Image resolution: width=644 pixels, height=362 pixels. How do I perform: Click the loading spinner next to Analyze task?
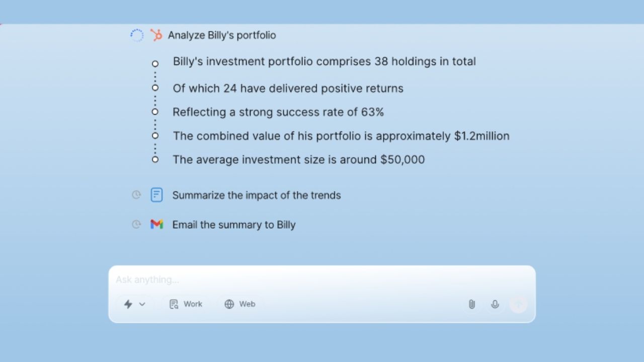pos(137,35)
